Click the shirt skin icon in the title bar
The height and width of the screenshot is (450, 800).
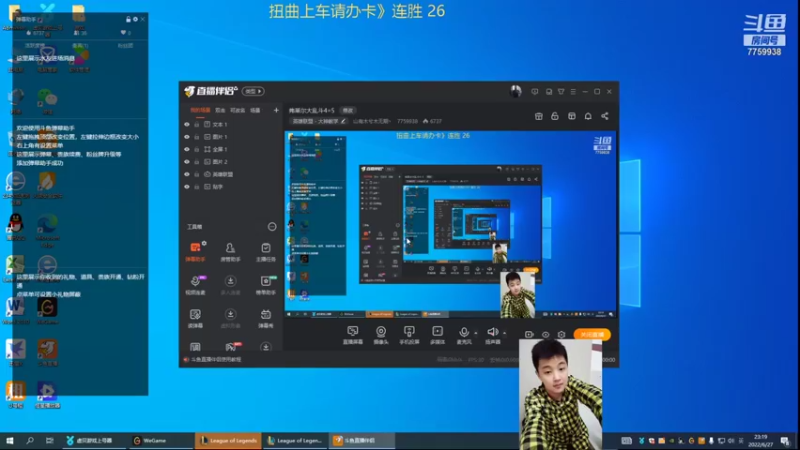pyautogui.click(x=561, y=92)
